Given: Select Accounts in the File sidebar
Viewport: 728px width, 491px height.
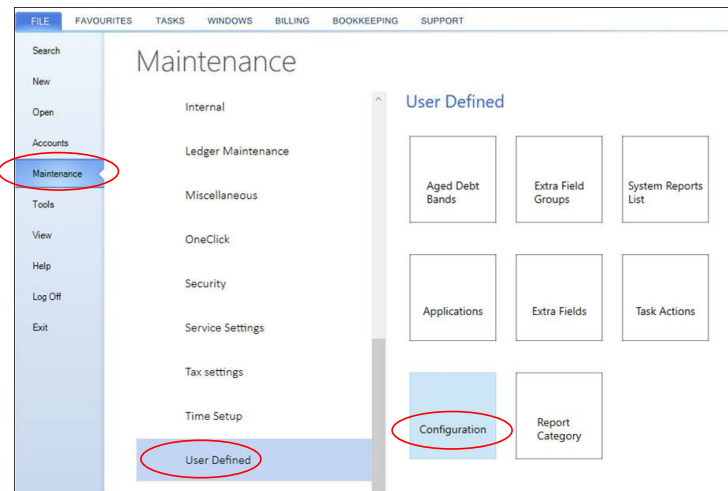Looking at the screenshot, I should (50, 143).
